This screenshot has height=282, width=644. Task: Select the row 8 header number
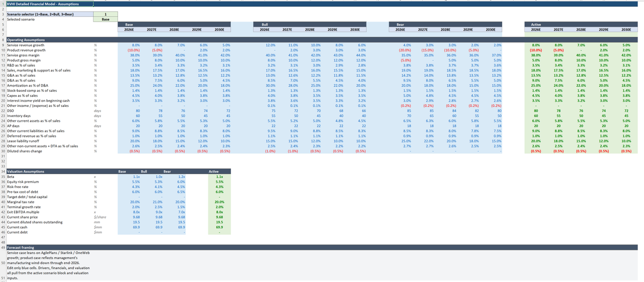point(3,40)
